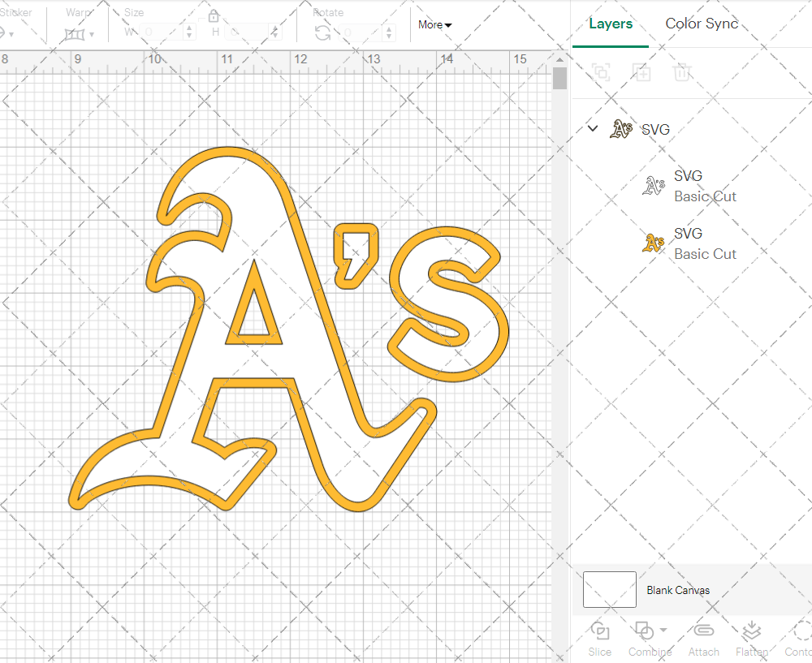Click the Flatten tool icon
The height and width of the screenshot is (663, 812).
click(751, 631)
